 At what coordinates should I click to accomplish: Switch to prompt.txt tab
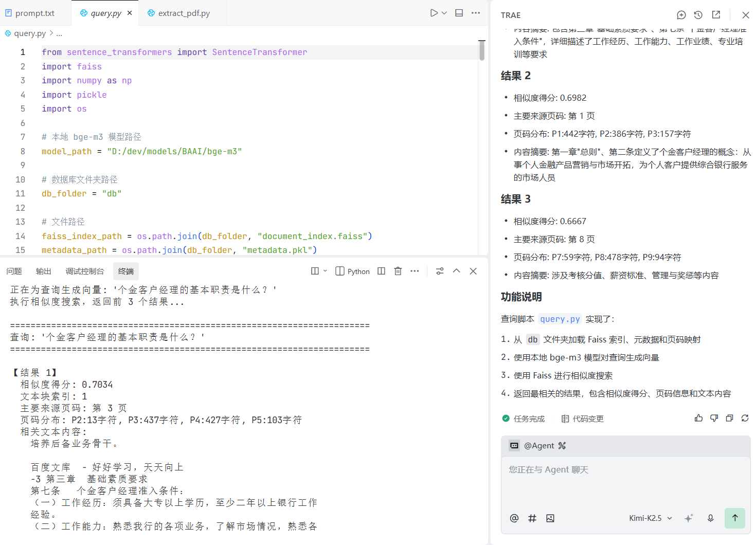[35, 13]
